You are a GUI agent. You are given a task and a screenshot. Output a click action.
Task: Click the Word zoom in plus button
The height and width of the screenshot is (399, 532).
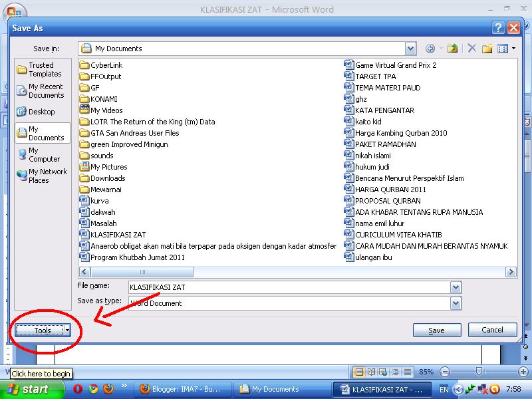point(523,372)
